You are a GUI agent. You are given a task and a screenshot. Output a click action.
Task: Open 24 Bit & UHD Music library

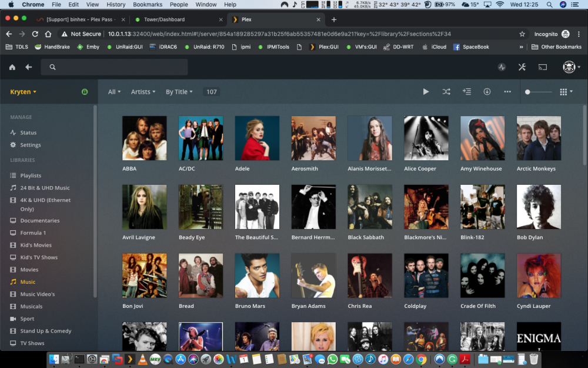(45, 188)
